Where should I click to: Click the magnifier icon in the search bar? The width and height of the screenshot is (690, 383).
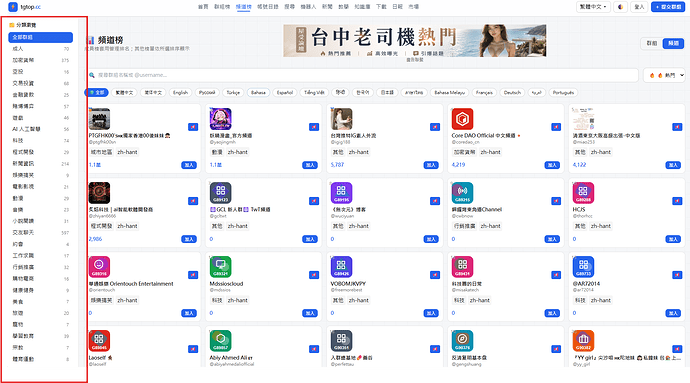pos(92,75)
